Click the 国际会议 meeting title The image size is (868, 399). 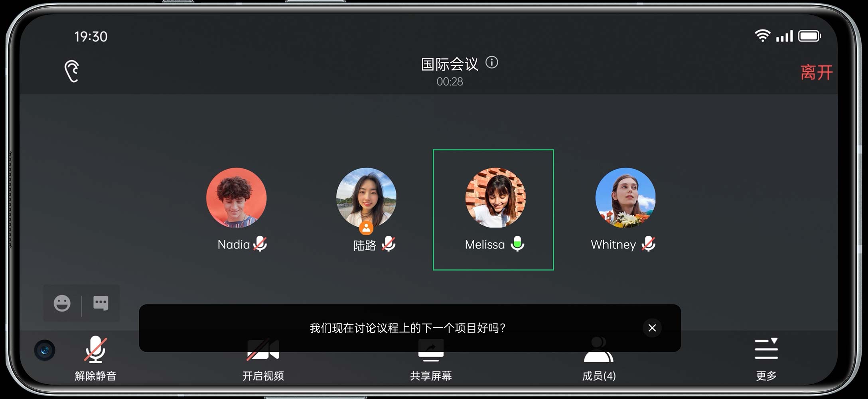(450, 64)
